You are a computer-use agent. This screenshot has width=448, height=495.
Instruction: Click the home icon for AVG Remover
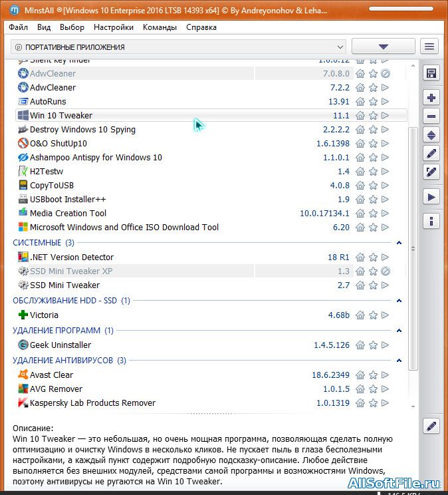[360, 389]
